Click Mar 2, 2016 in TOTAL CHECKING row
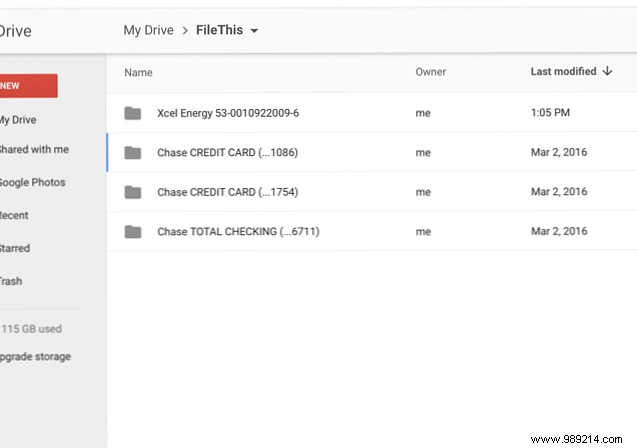 559,231
